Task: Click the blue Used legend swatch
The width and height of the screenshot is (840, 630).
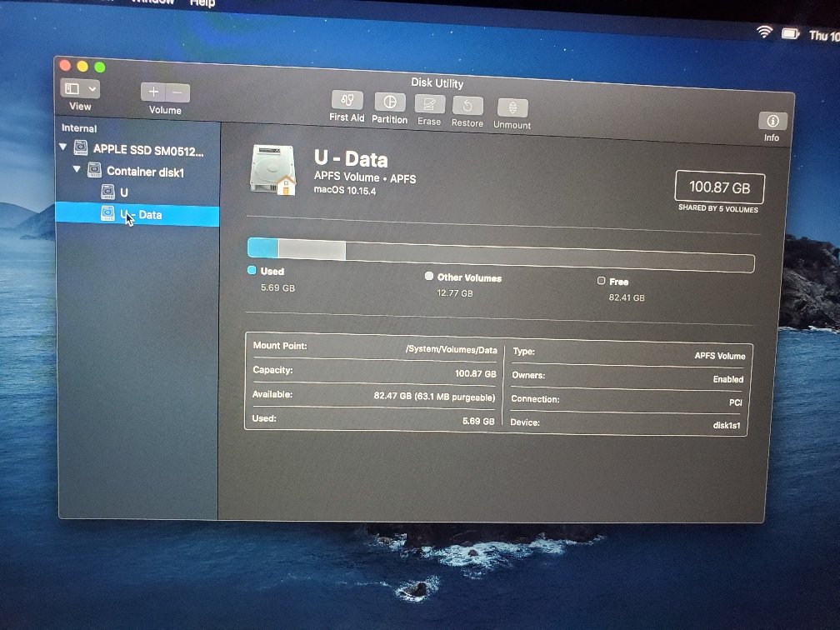Action: (x=252, y=270)
